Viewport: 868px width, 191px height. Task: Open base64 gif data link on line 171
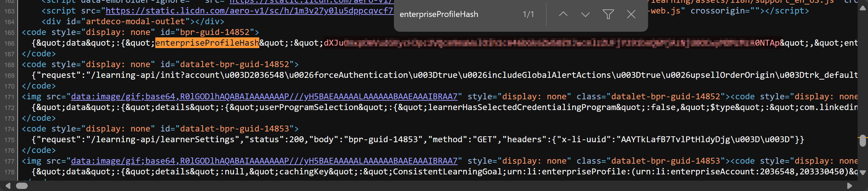pyautogui.click(x=264, y=97)
